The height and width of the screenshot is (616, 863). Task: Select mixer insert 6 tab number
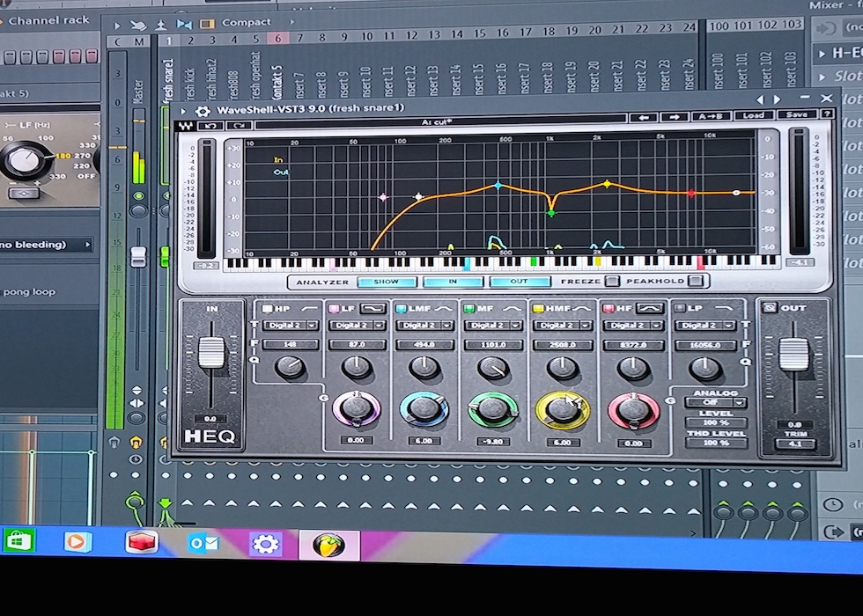click(x=278, y=39)
